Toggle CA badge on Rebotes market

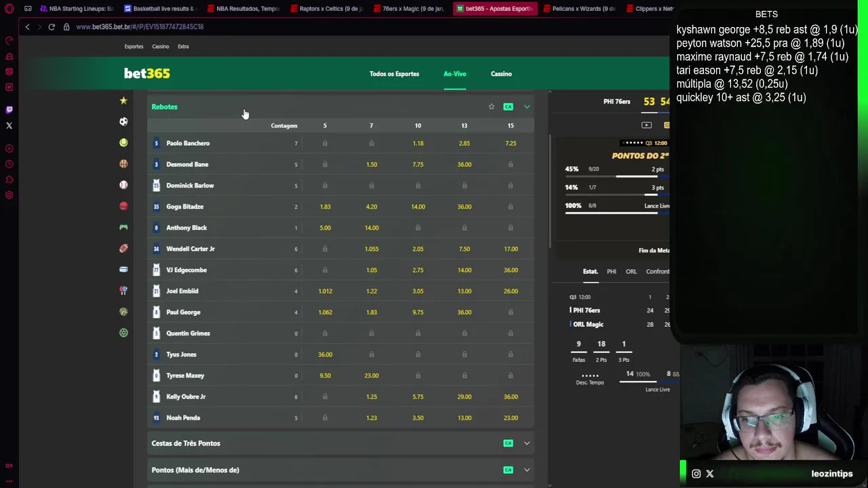coord(508,106)
